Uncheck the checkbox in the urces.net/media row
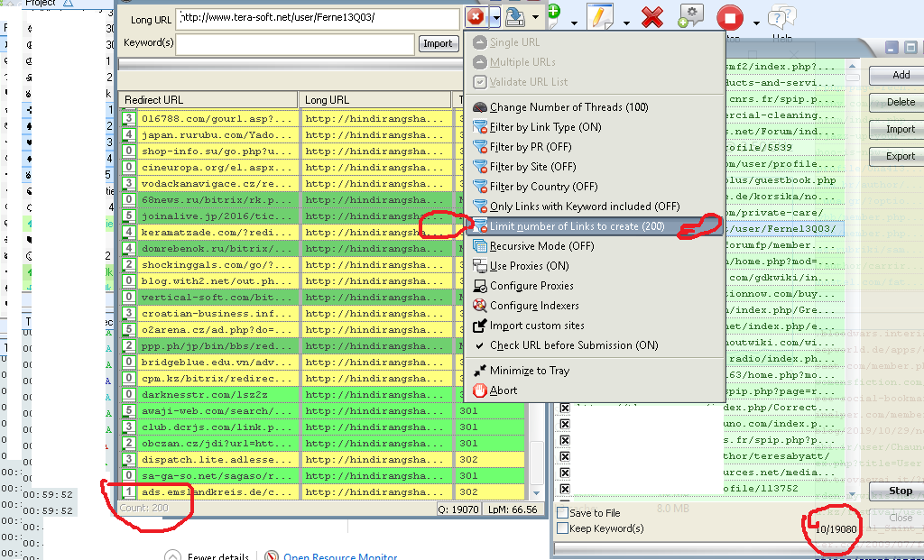The width and height of the screenshot is (924, 560). (x=565, y=473)
